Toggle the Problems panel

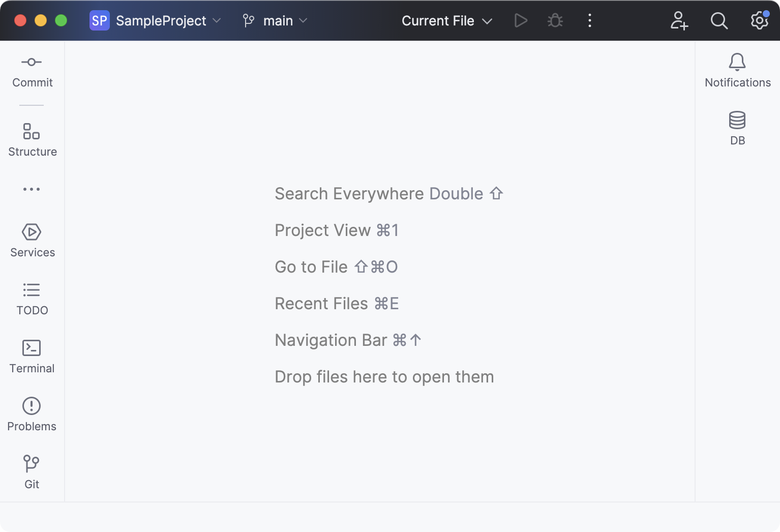(32, 415)
